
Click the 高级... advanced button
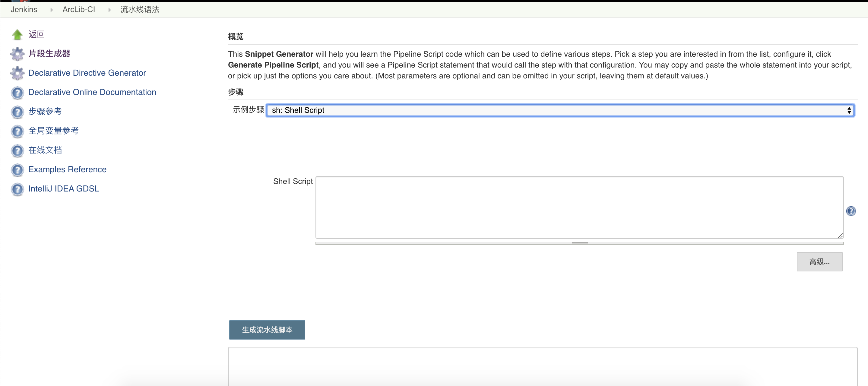[x=819, y=262]
